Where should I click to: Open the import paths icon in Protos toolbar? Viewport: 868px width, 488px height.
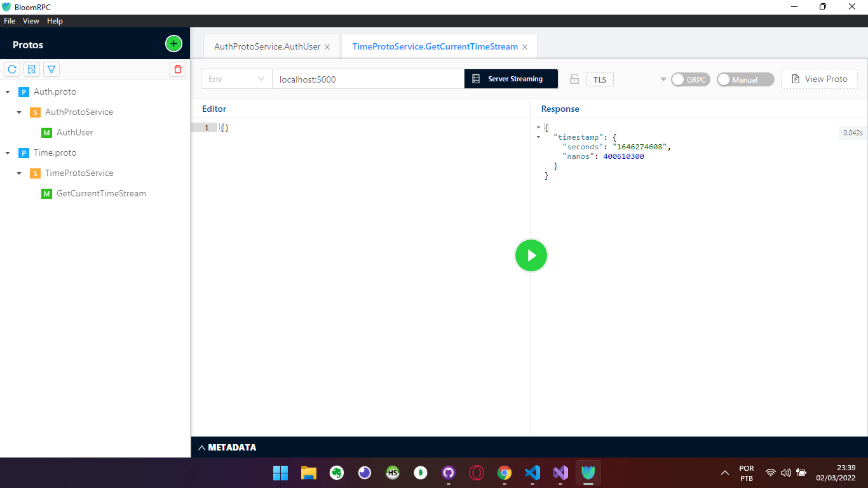tap(32, 69)
